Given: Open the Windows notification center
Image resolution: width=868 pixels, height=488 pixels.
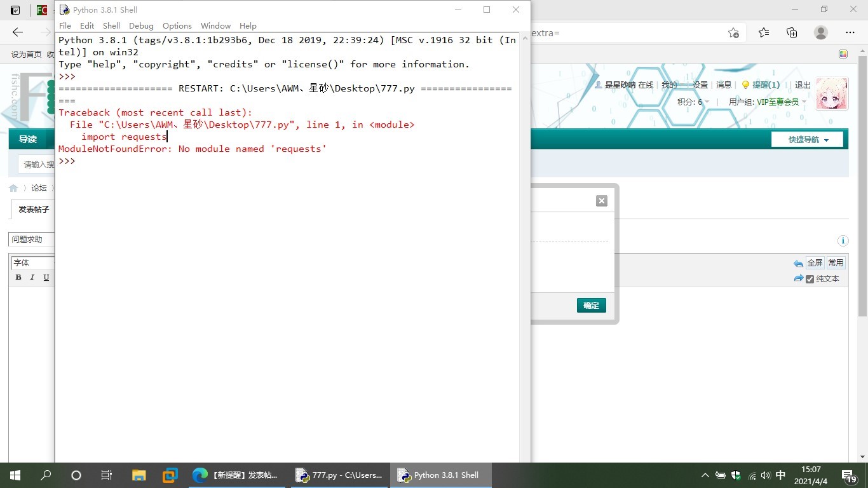Looking at the screenshot, I should pyautogui.click(x=850, y=475).
